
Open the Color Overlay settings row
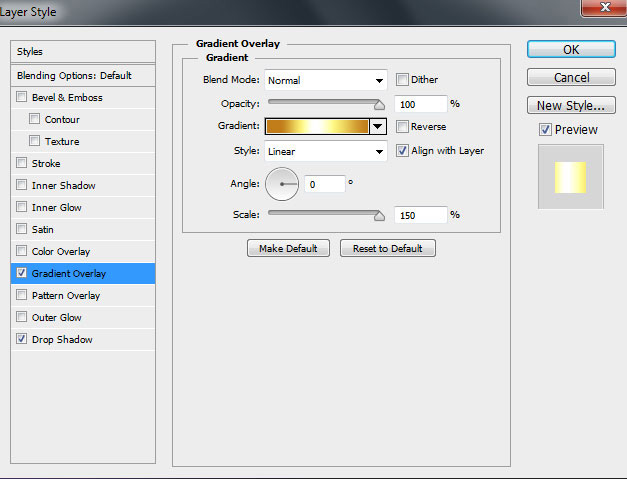coord(83,251)
